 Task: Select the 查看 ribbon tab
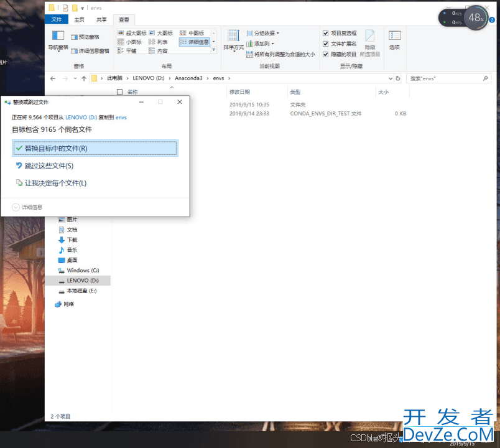coord(124,19)
